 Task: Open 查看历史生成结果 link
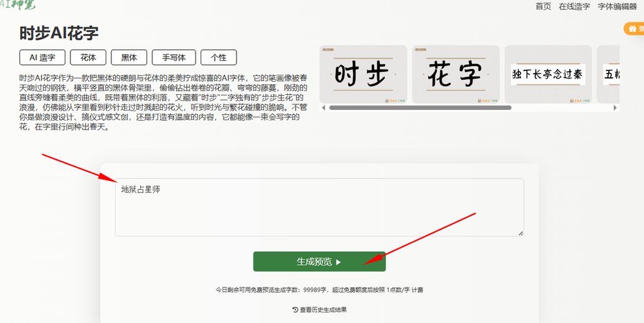(323, 310)
